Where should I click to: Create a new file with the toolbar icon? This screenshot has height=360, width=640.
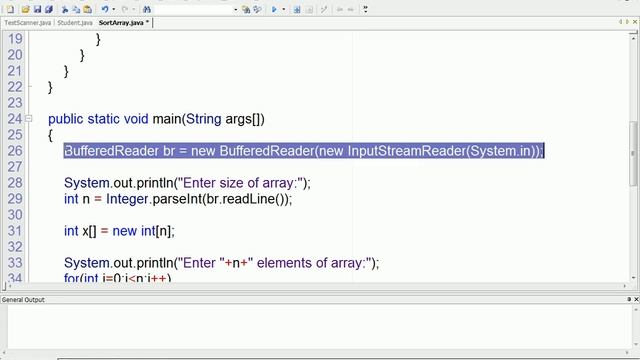[x=11, y=9]
